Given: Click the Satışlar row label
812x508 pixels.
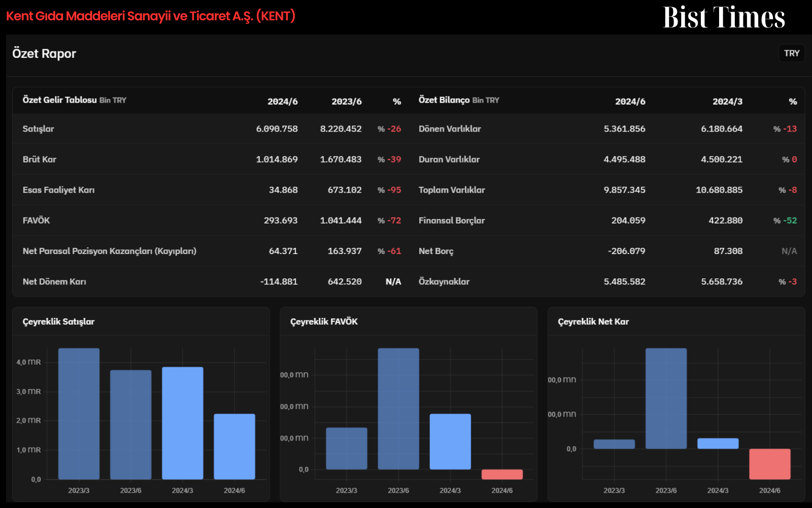Looking at the screenshot, I should click(x=38, y=129).
